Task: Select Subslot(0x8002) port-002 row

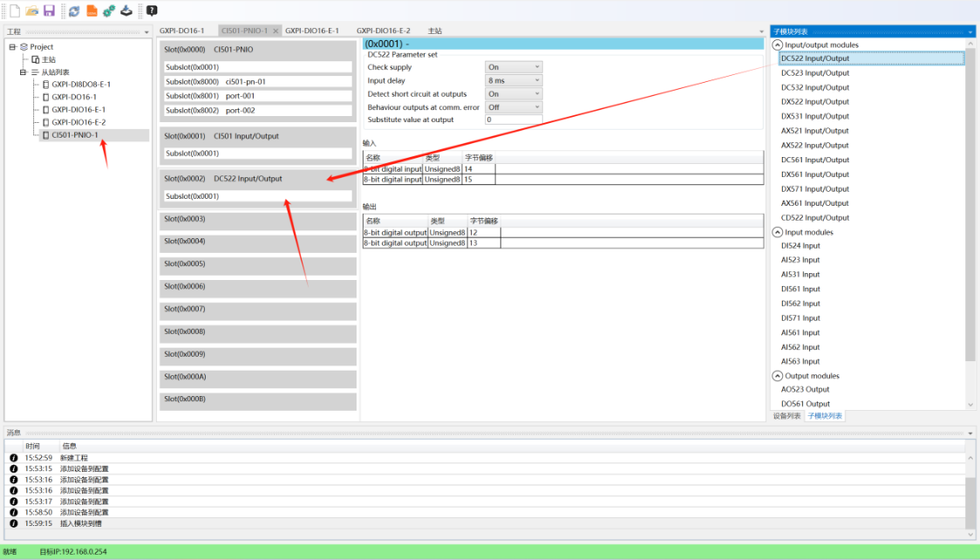Action: tap(257, 111)
